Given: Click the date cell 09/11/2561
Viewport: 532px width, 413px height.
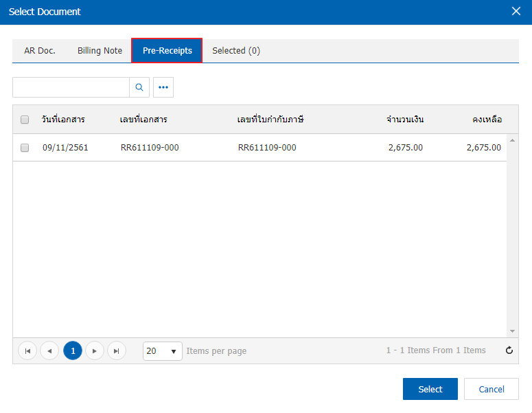Looking at the screenshot, I should pos(65,148).
